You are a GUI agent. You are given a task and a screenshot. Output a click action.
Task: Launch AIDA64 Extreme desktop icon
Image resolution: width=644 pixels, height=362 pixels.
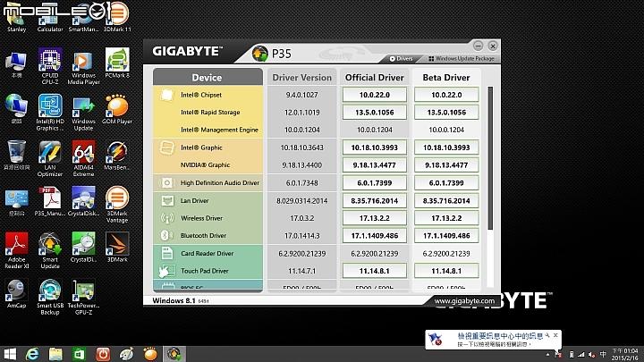(x=83, y=158)
